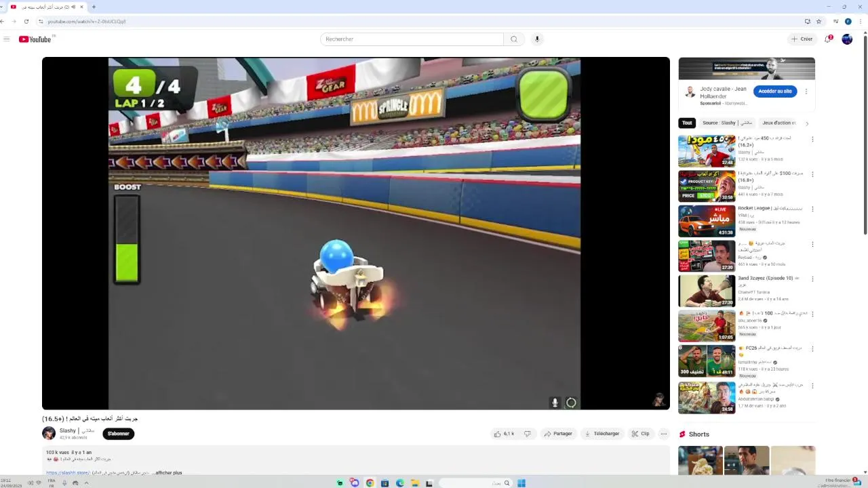Share the video via Partager

[558, 434]
